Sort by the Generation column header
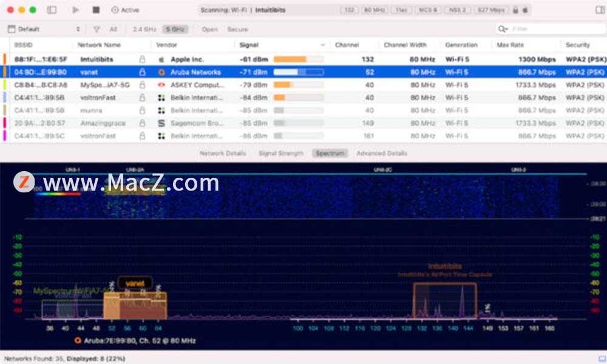This screenshot has width=607, height=364. pyautogui.click(x=461, y=45)
